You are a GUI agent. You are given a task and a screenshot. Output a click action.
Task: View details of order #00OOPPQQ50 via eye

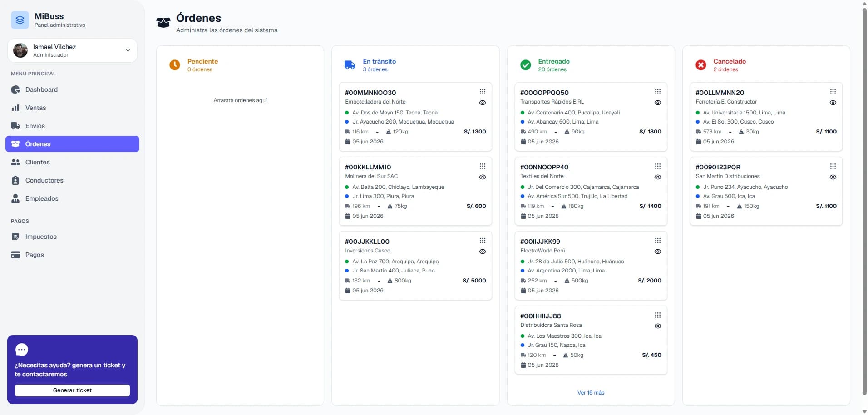coord(658,103)
